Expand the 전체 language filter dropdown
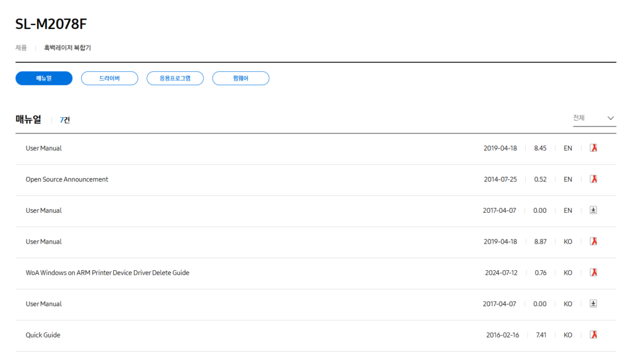 tap(594, 118)
